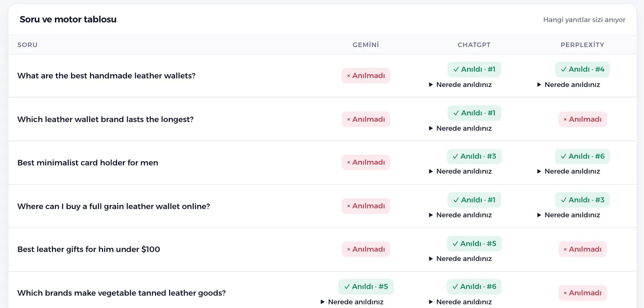The image size is (644, 308).
Task: Expand ChatGPT 'Nerede anıldınız' for handmade leather wallets
Action: tap(460, 85)
